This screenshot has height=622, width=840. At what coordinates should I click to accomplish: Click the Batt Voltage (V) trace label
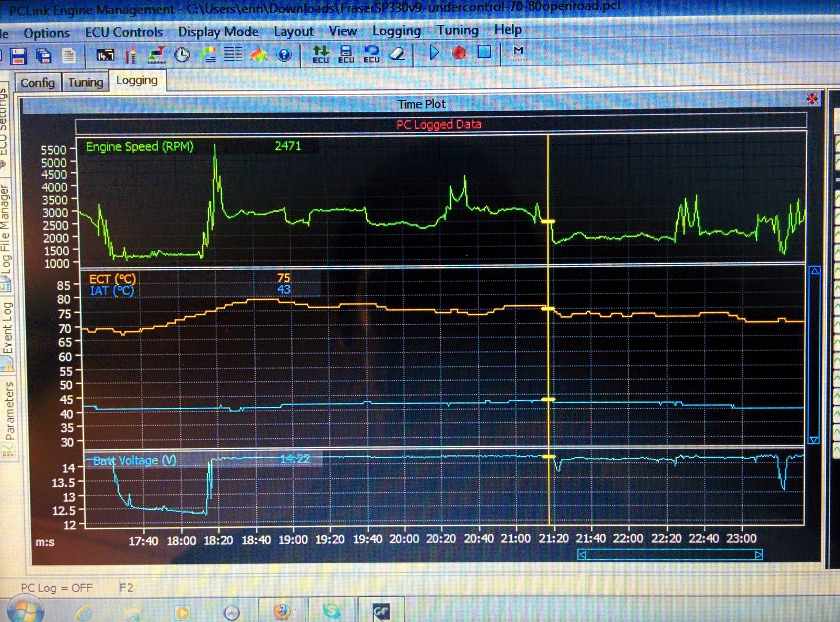click(135, 460)
